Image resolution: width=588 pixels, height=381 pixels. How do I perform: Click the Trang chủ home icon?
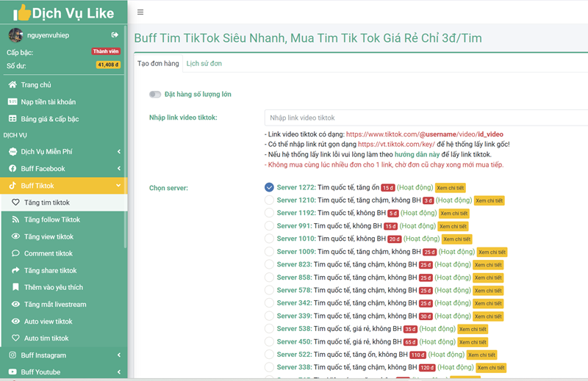12,84
